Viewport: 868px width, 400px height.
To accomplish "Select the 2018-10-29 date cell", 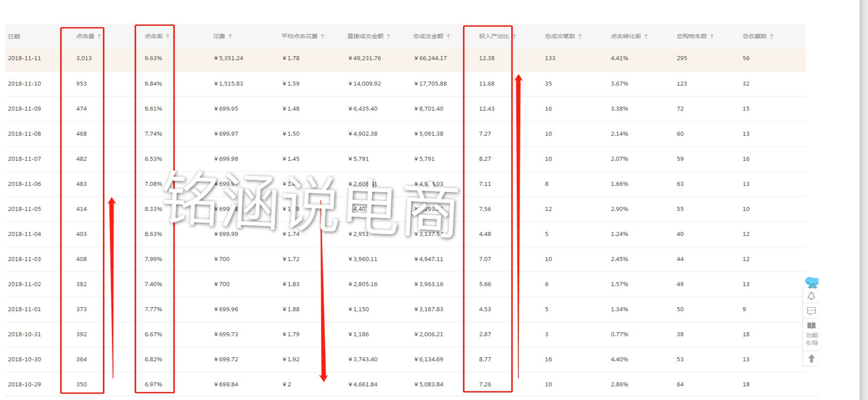I will pos(25,384).
